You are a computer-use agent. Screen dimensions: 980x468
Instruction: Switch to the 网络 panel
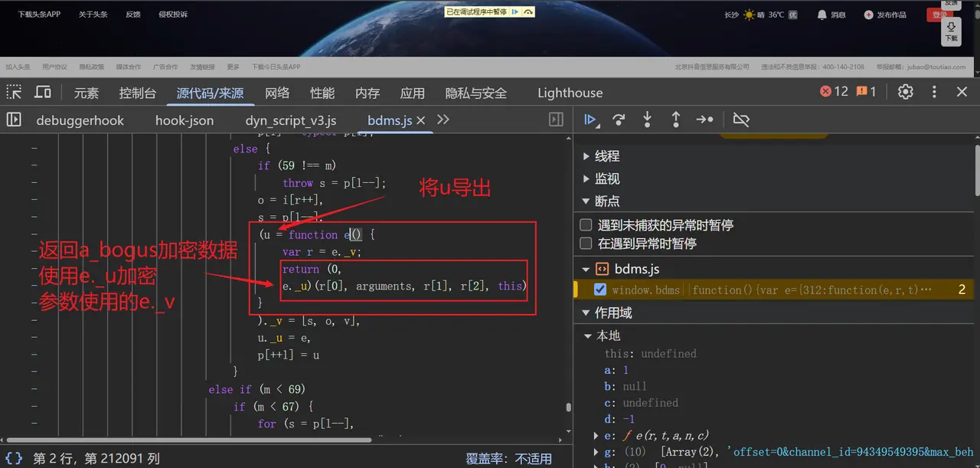click(x=276, y=92)
